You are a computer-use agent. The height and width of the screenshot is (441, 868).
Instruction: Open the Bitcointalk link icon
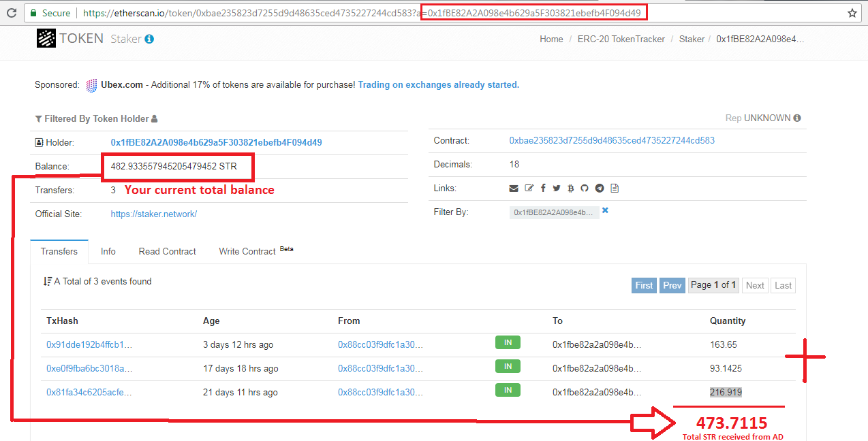tap(571, 189)
